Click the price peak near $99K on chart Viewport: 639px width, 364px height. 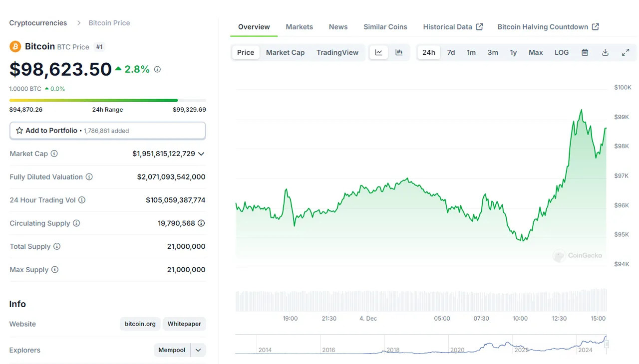click(x=581, y=110)
